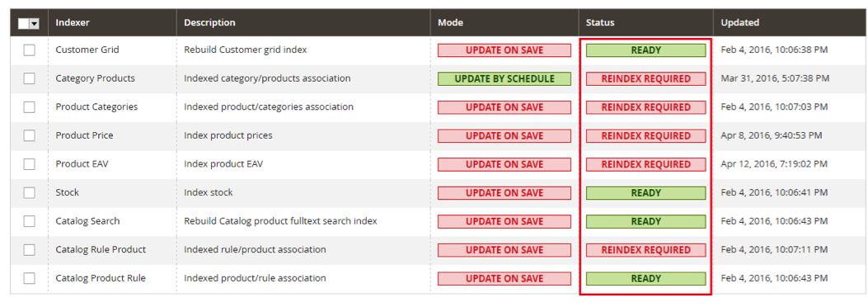Screen dimensions: 868x307
Task: Click Catalog Search's READY status badge
Action: coord(646,222)
